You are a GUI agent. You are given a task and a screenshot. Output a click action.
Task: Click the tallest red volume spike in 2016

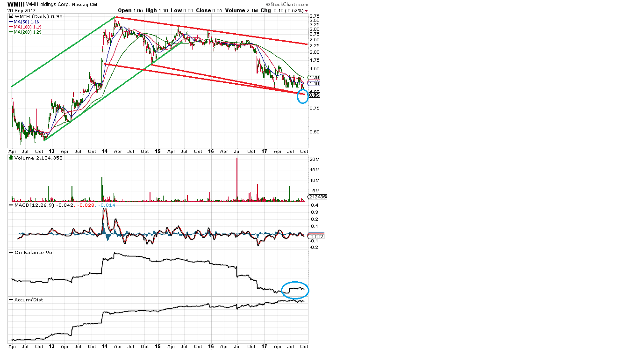click(237, 180)
